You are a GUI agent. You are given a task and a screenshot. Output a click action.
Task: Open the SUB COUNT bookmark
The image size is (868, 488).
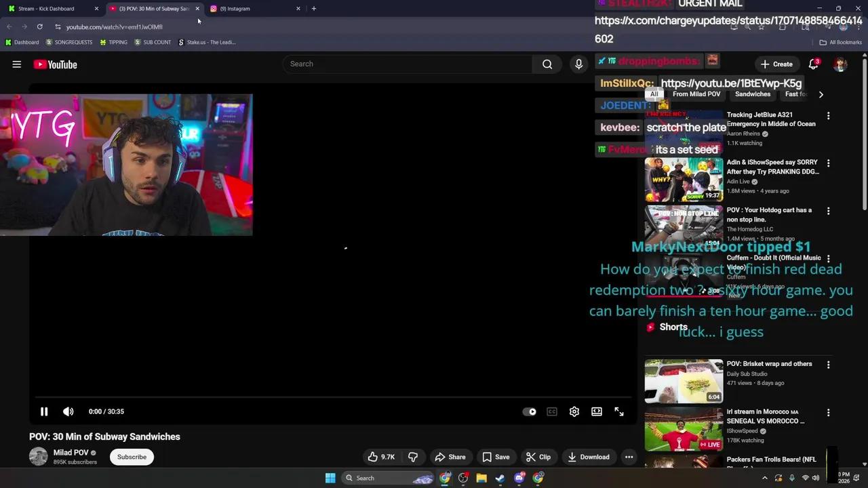tap(153, 42)
